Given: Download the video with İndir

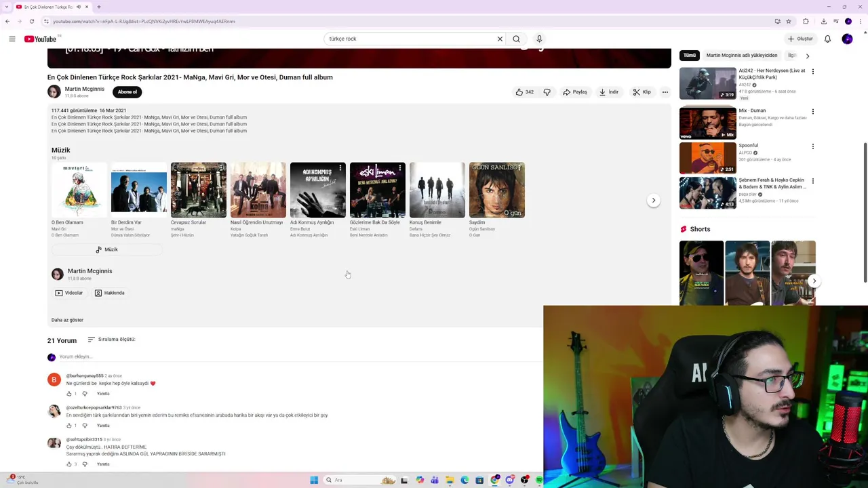Looking at the screenshot, I should [x=609, y=92].
